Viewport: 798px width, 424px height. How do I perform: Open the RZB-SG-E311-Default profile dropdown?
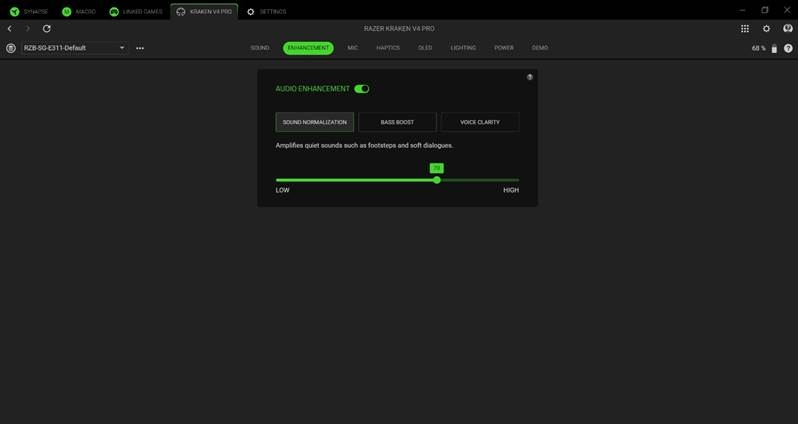(x=74, y=48)
